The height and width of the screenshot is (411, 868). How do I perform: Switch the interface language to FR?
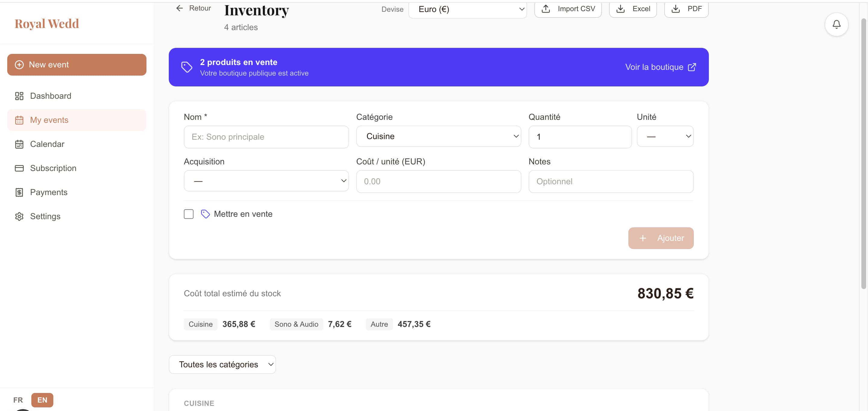pyautogui.click(x=18, y=400)
